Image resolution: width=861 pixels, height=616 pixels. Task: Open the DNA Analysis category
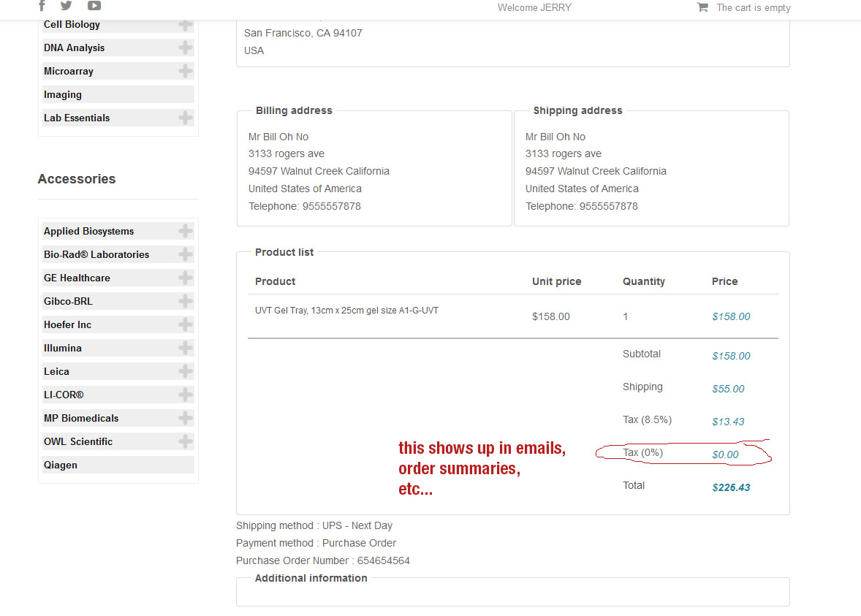[x=74, y=47]
